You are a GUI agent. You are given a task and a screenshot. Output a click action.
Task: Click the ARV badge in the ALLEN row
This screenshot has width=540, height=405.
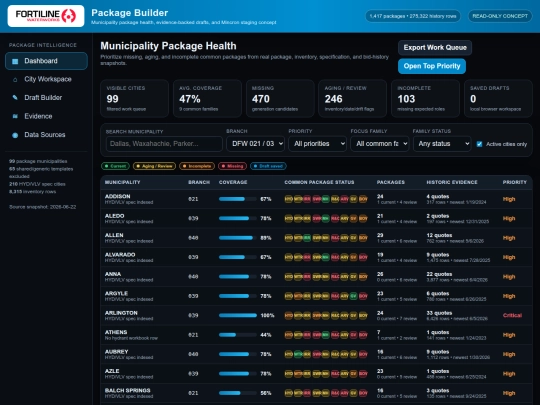point(344,238)
